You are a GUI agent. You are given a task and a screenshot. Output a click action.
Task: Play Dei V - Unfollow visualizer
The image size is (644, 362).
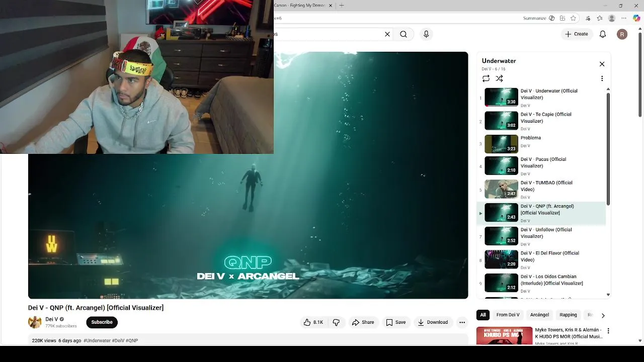pos(541,236)
